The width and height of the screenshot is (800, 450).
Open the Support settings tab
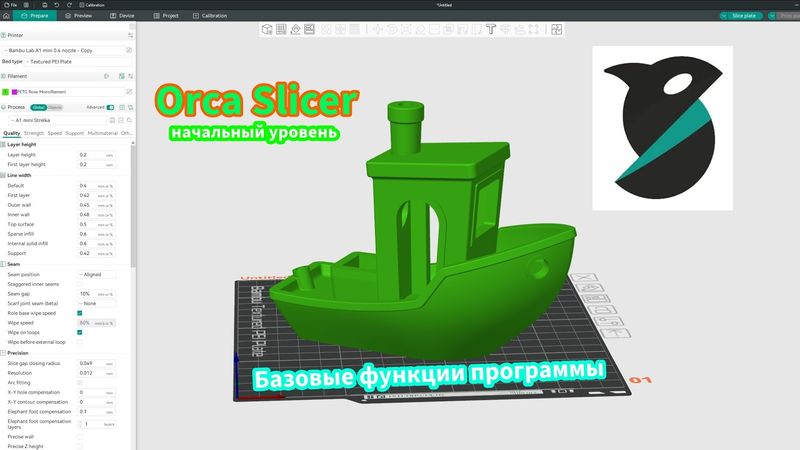point(74,133)
